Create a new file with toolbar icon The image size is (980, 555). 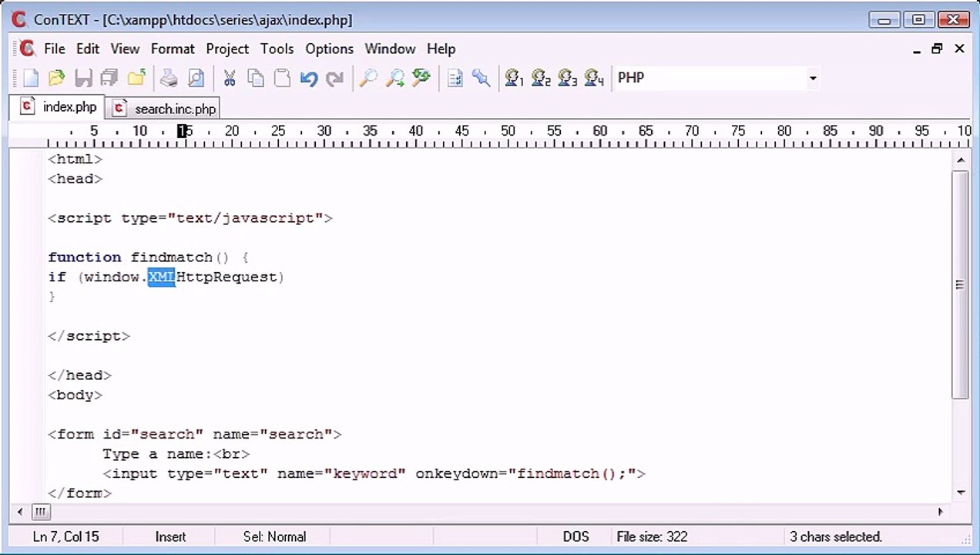[31, 78]
